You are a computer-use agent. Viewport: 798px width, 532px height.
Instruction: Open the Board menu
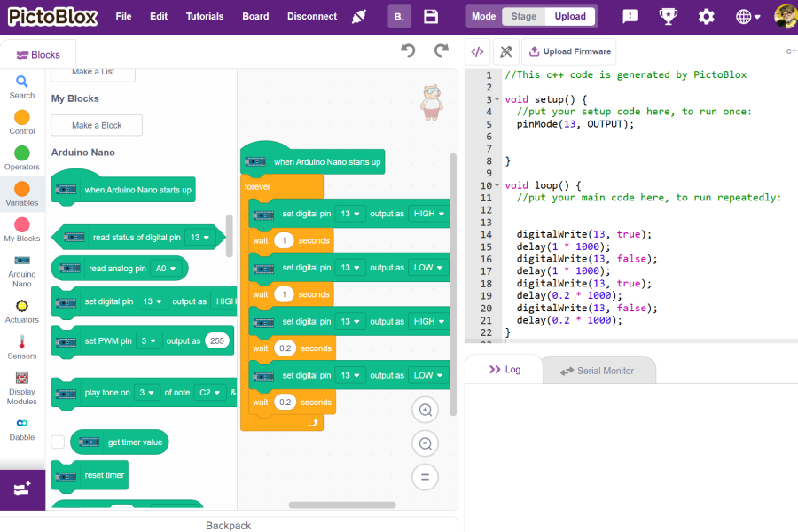pos(255,15)
